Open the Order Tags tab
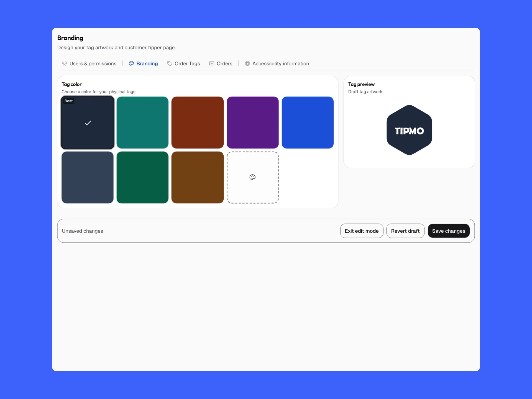This screenshot has width=532, height=399. tap(183, 63)
